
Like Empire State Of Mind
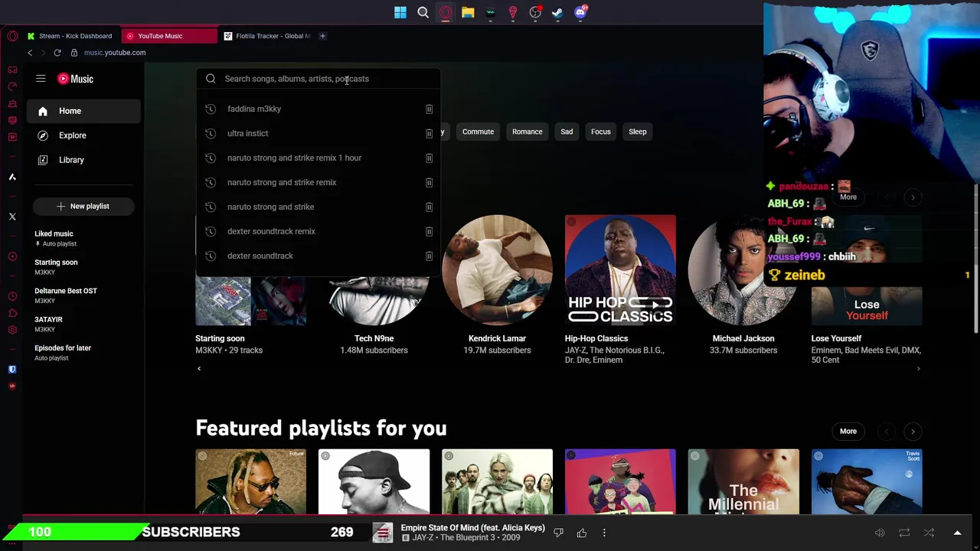pyautogui.click(x=582, y=533)
